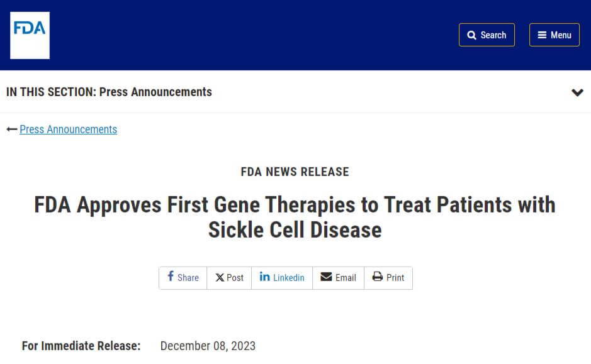The height and width of the screenshot is (364, 591).
Task: Click the email envelope sharing icon
Action: pyautogui.click(x=327, y=277)
